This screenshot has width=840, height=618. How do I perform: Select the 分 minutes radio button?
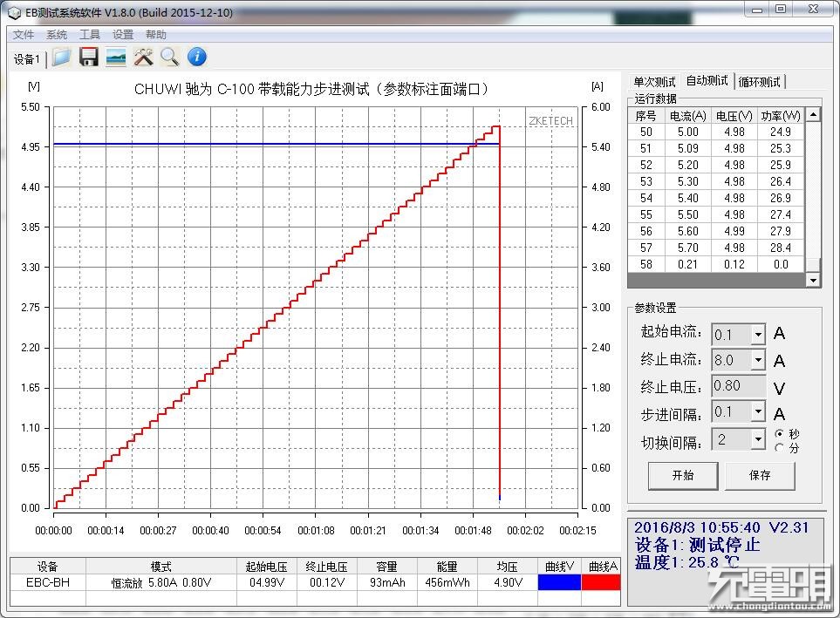pyautogui.click(x=780, y=448)
